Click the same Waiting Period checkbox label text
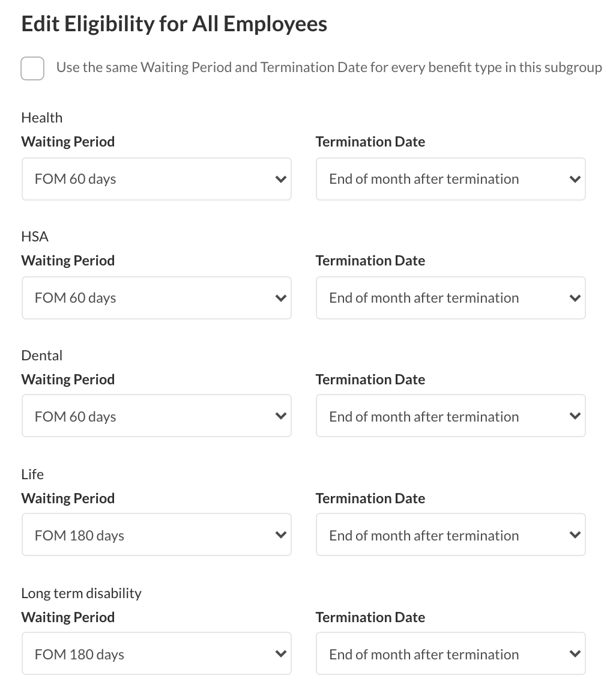616x687 pixels. point(329,67)
